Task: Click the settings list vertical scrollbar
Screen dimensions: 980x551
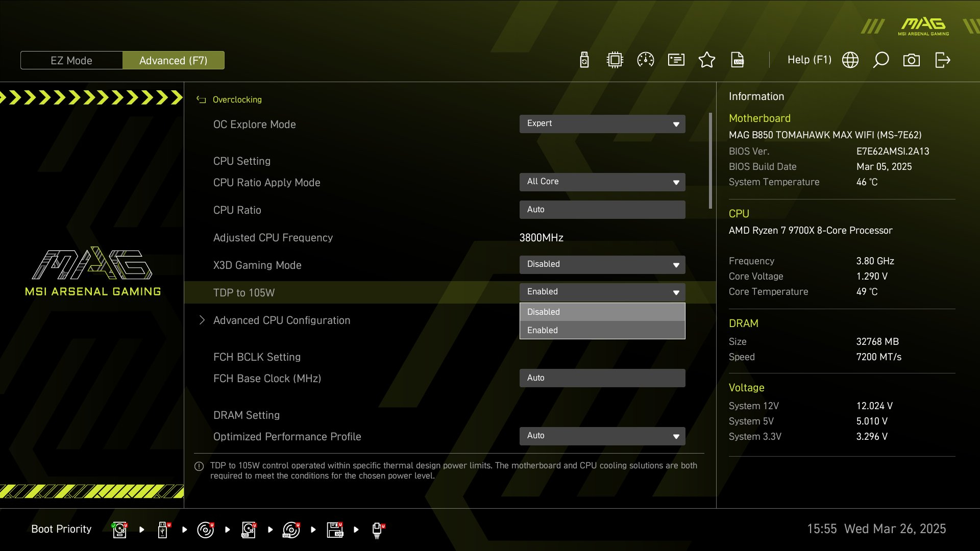Action: (x=710, y=161)
